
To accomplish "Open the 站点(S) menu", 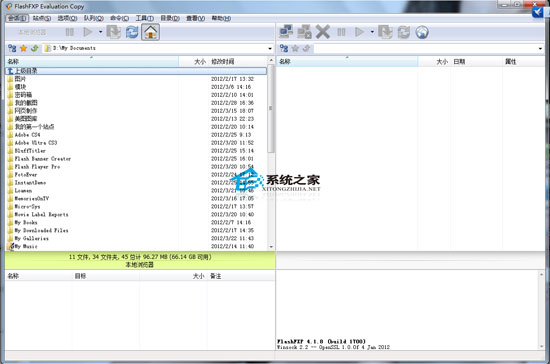I will [x=42, y=18].
